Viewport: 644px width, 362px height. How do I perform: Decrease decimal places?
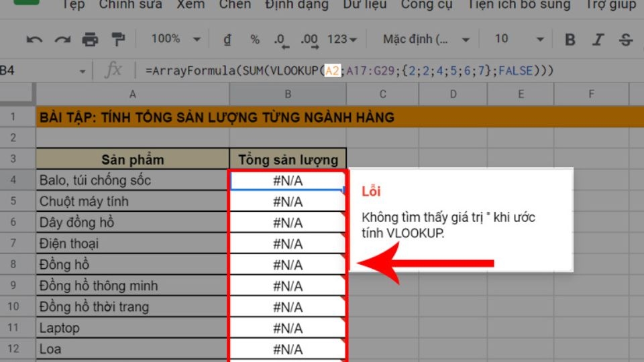coord(281,40)
